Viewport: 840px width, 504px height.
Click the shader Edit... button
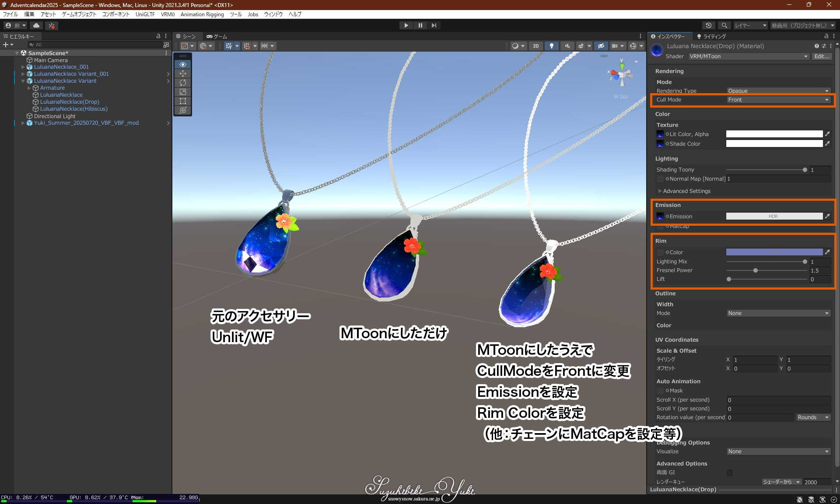click(822, 56)
